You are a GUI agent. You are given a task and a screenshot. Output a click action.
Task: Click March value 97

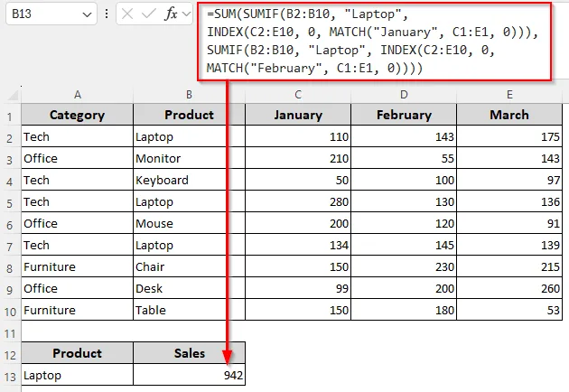(x=509, y=180)
